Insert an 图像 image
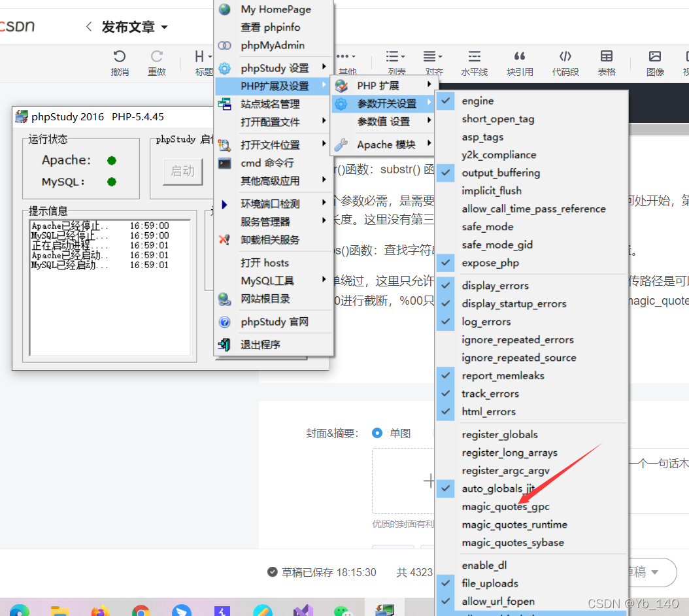Screen dimensions: 689x616 click(655, 57)
